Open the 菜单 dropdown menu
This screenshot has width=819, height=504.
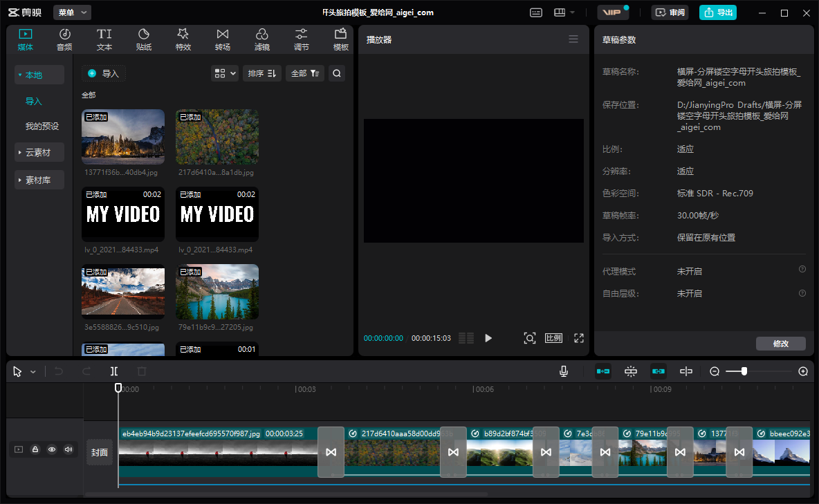click(x=72, y=12)
